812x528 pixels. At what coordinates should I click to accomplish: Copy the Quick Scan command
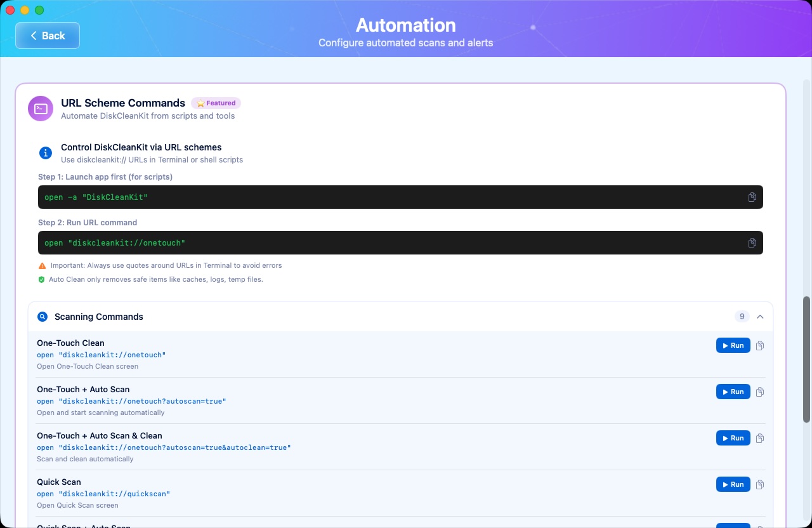point(760,484)
